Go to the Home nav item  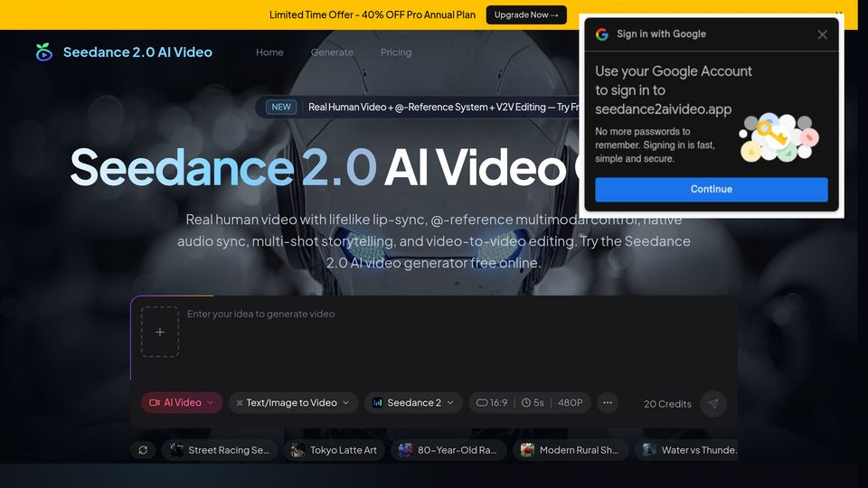pyautogui.click(x=269, y=52)
